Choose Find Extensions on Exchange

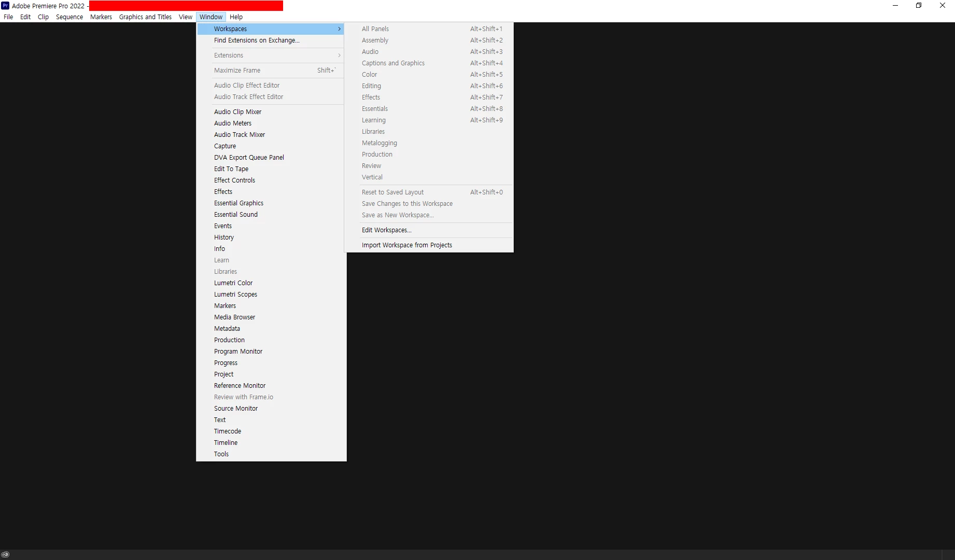tap(271, 40)
